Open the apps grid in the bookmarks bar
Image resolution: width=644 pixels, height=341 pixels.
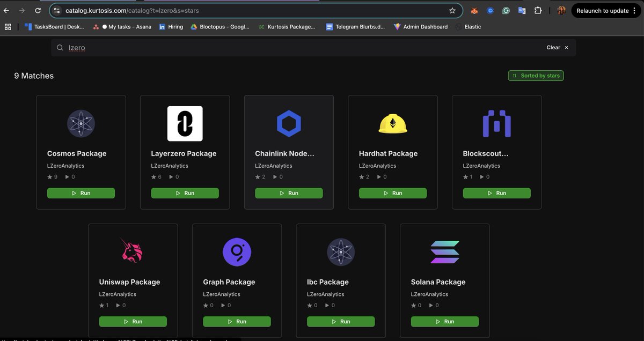[x=8, y=27]
